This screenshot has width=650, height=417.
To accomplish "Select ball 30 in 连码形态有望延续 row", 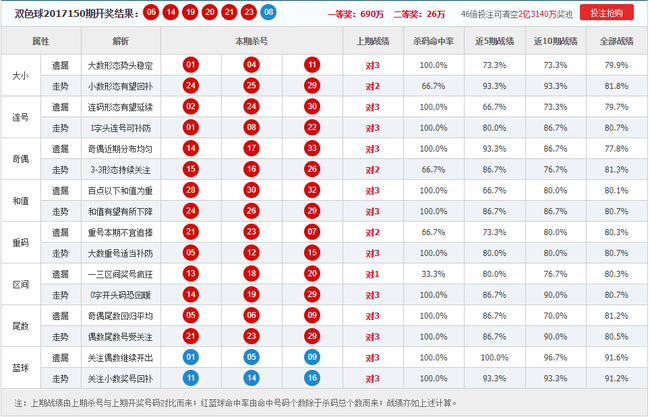I will point(312,107).
